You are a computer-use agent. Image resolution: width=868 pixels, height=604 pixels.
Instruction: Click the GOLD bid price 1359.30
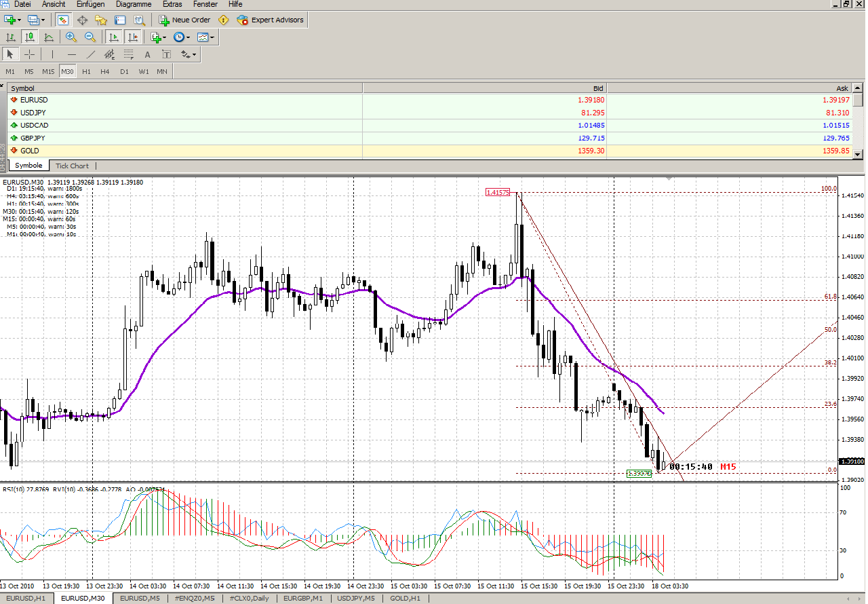tap(591, 151)
